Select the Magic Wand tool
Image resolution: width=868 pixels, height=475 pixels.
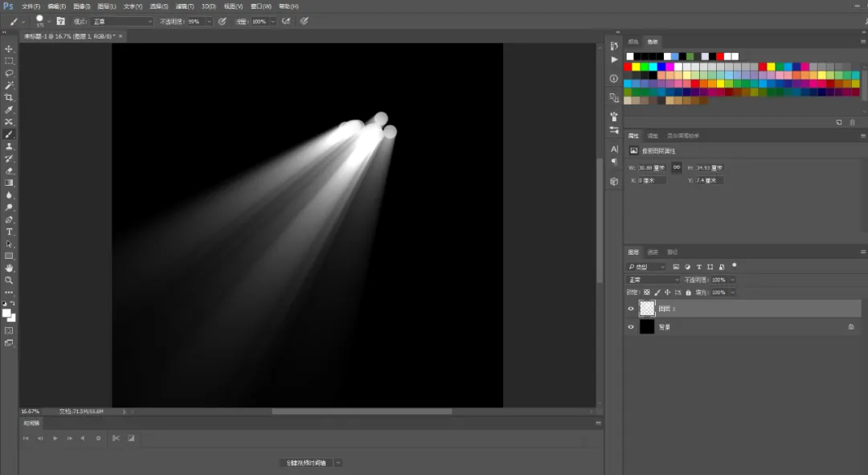[x=9, y=85]
